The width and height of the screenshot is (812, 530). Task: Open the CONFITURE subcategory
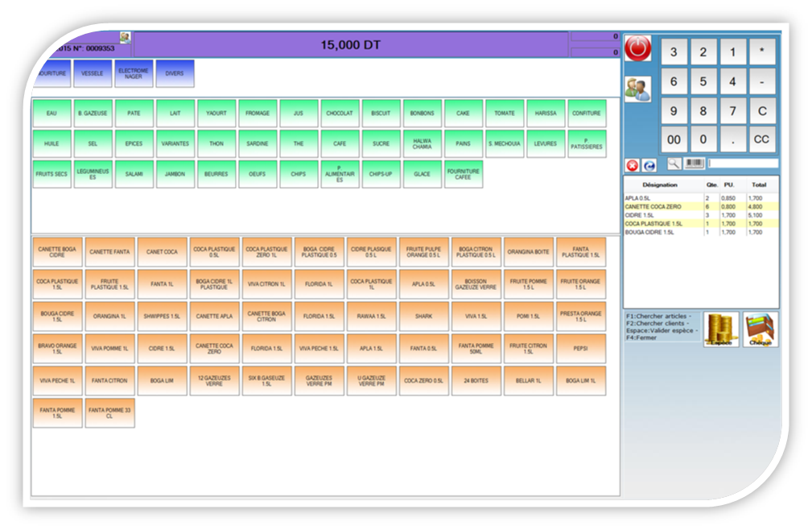click(587, 114)
